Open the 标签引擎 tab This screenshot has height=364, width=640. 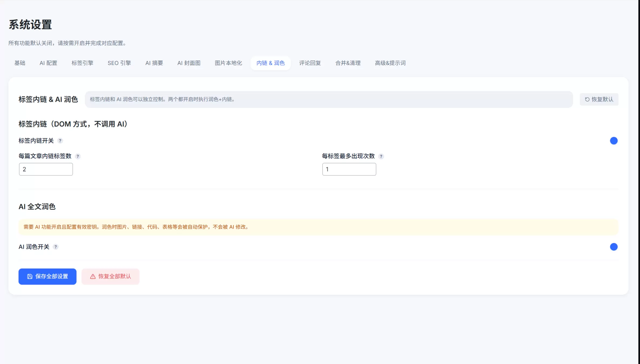click(82, 63)
